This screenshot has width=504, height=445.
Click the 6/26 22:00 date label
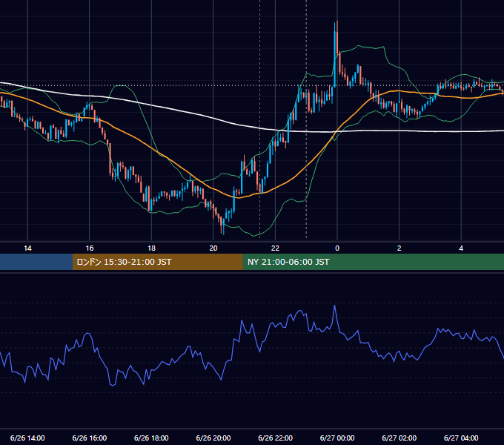click(x=276, y=438)
